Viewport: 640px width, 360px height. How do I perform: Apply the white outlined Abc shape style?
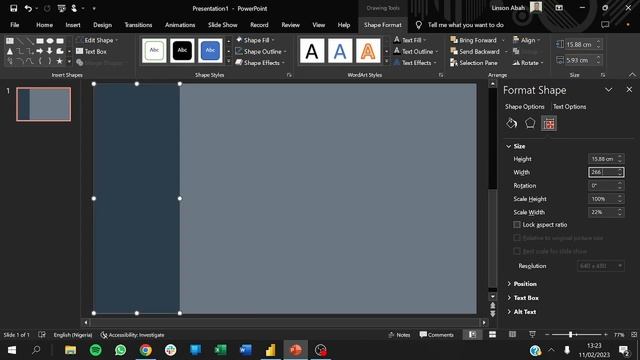click(x=154, y=51)
